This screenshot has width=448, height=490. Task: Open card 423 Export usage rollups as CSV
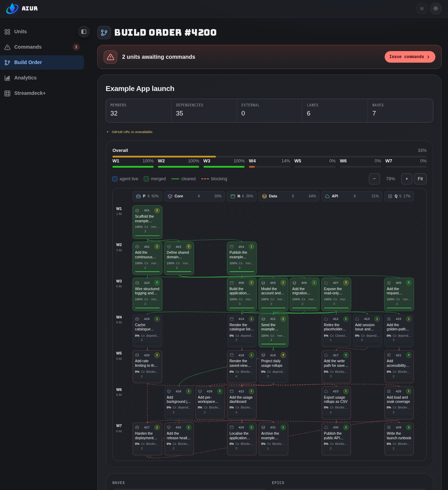click(336, 403)
